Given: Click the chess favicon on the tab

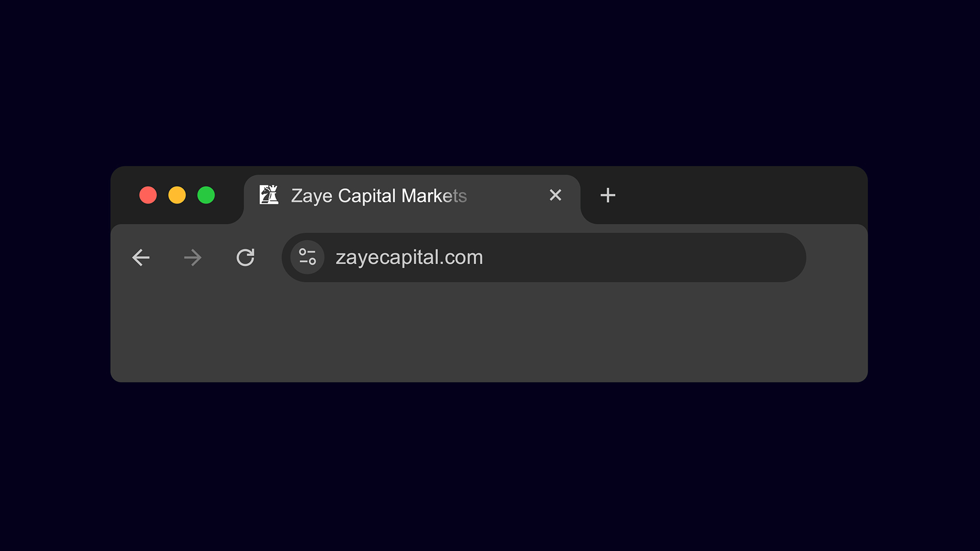Looking at the screenshot, I should pos(269,195).
